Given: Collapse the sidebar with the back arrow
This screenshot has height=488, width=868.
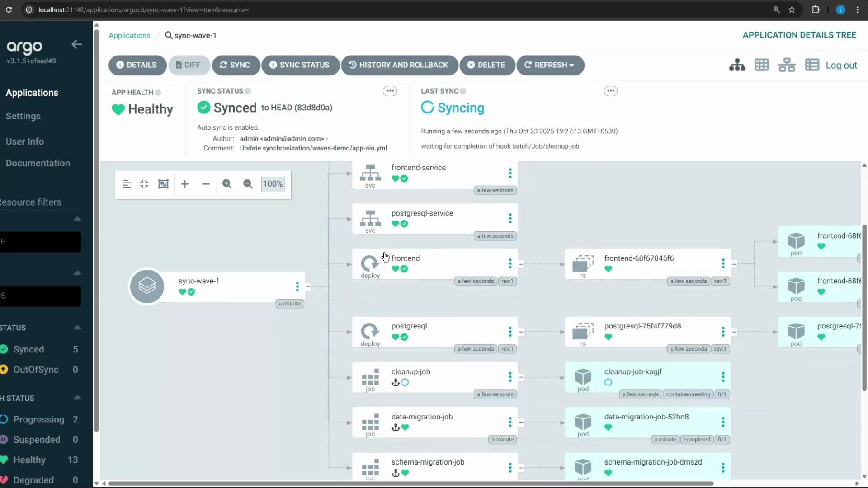Looking at the screenshot, I should point(76,44).
